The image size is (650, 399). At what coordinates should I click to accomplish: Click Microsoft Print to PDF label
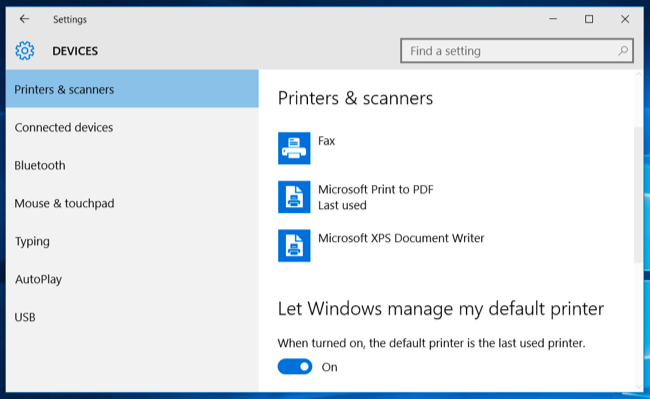376,189
